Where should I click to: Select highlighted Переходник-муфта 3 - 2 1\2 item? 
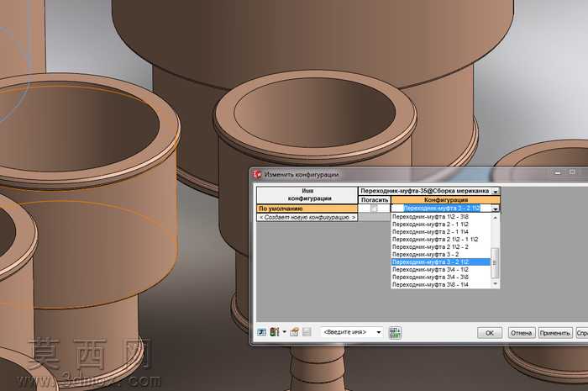coord(441,262)
